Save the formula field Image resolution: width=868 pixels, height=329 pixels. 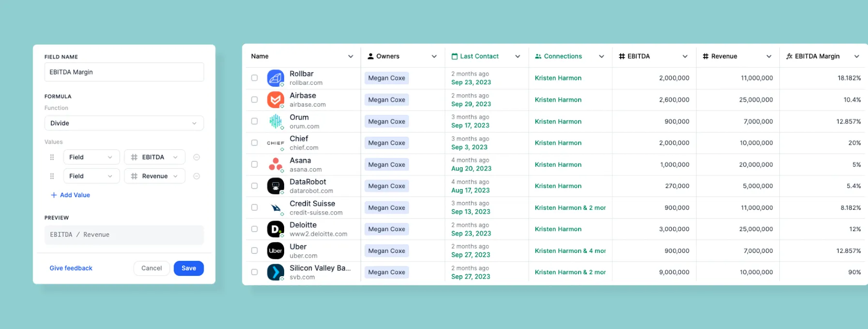189,268
